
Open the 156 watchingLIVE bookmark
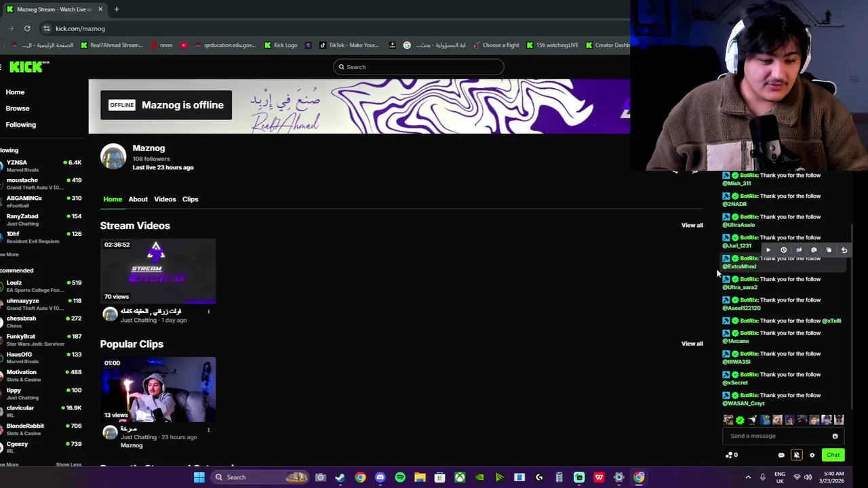[x=553, y=45]
